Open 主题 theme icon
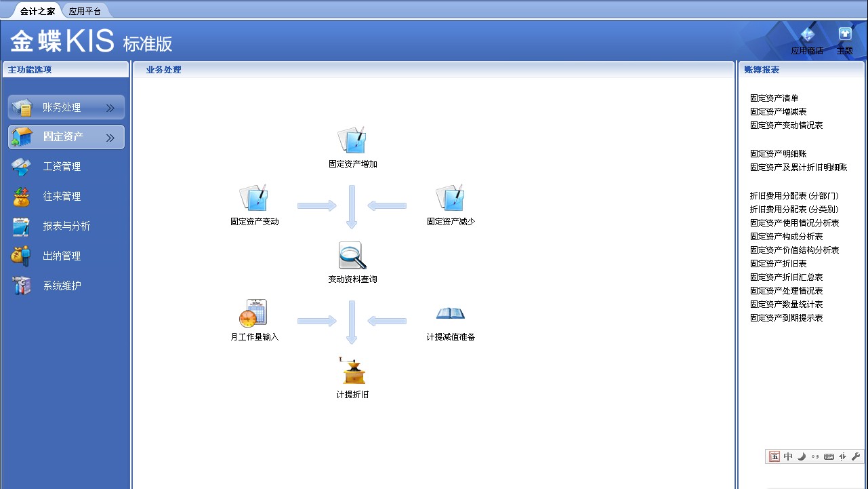The width and height of the screenshot is (868, 489). 845,34
